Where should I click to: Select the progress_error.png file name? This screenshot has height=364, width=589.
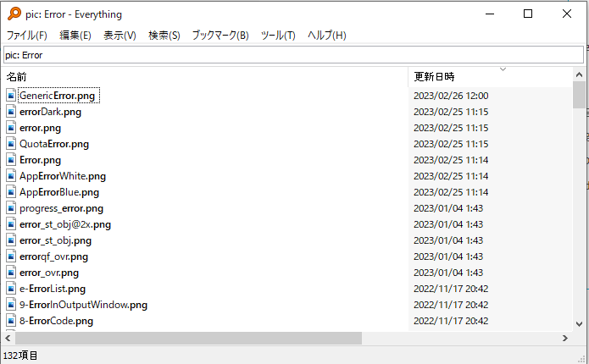[61, 208]
